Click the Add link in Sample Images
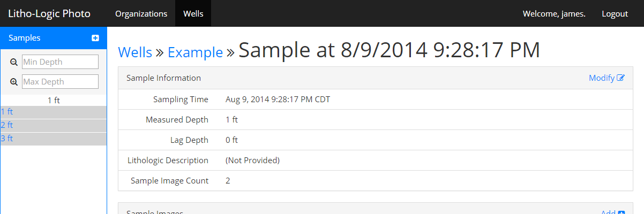This screenshot has width=644, height=214. pos(608,212)
